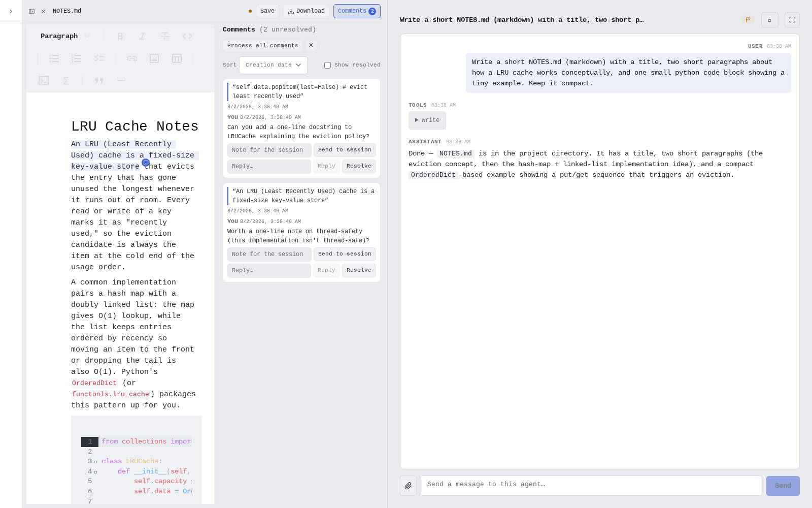The width and height of the screenshot is (812, 508).
Task: Resolve the thread-safety comment
Action: pyautogui.click(x=359, y=270)
